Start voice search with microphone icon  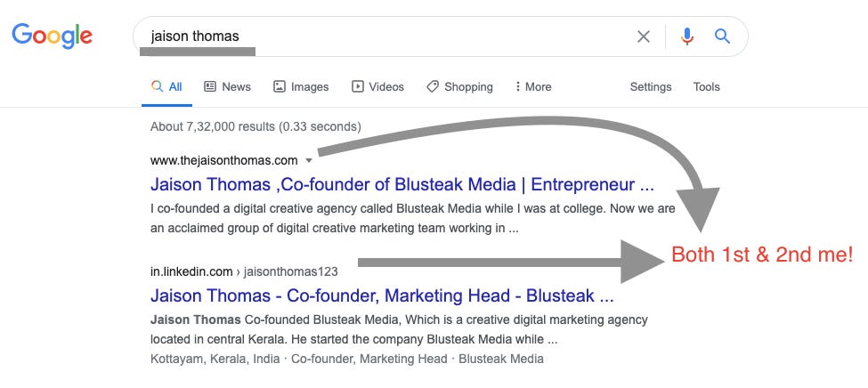tap(687, 36)
